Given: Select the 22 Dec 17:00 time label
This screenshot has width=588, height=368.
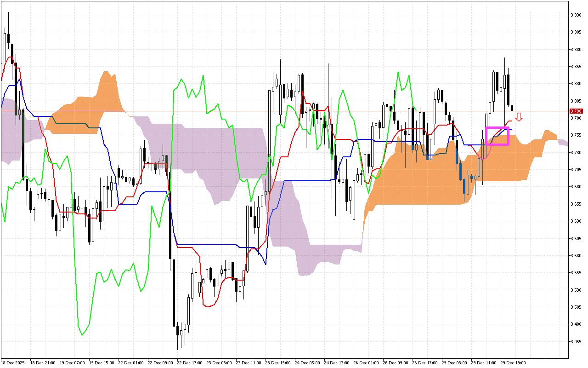Looking at the screenshot, I should click(x=189, y=363).
